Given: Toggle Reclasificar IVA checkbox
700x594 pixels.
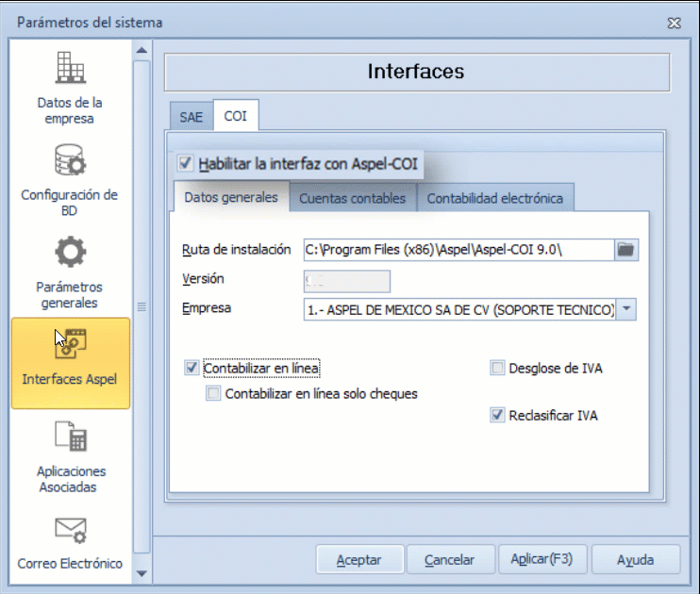Looking at the screenshot, I should point(497,415).
